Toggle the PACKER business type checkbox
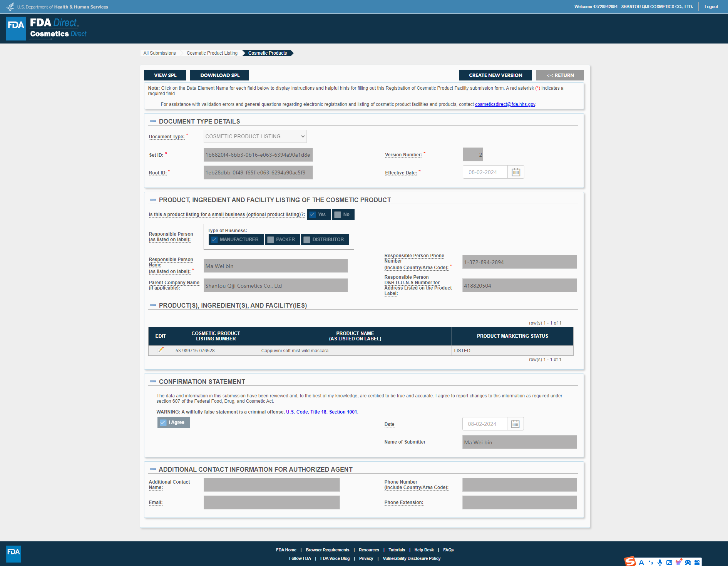Viewport: 728px width, 566px height. coord(271,239)
